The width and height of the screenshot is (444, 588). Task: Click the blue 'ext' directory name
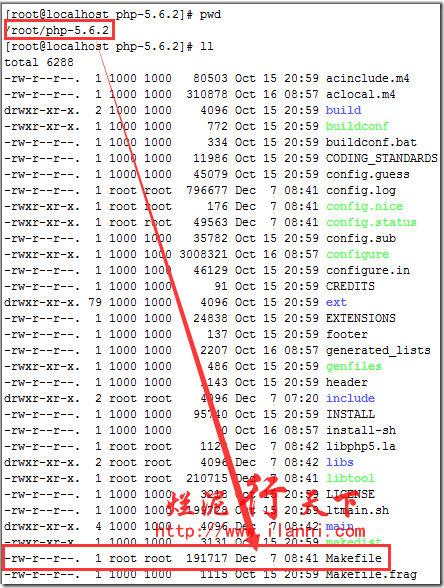click(x=336, y=302)
